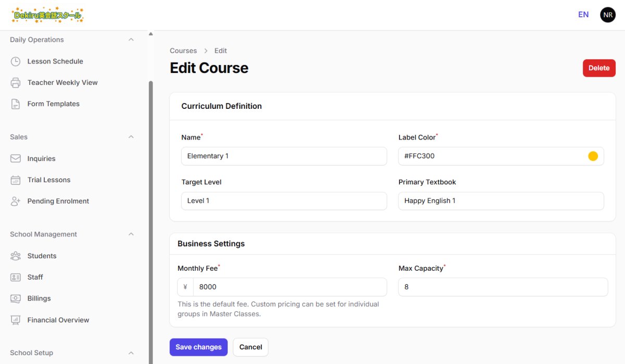Click the Inquiries mail icon
The width and height of the screenshot is (625, 364).
[16, 158]
